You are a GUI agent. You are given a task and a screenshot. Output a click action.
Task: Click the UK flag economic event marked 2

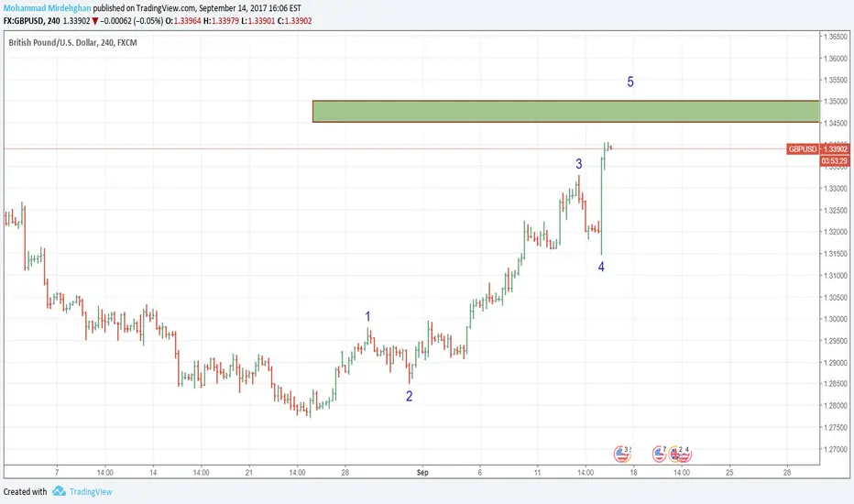(676, 454)
